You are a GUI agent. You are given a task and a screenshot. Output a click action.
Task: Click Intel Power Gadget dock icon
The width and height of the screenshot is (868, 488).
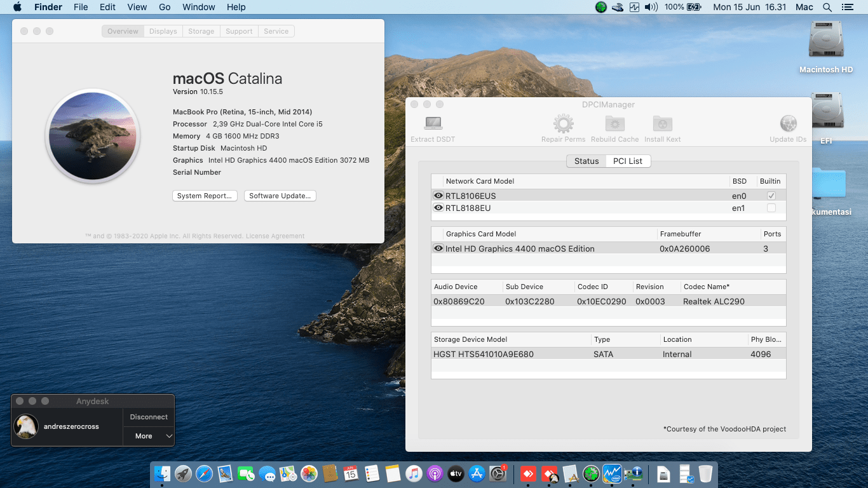613,473
